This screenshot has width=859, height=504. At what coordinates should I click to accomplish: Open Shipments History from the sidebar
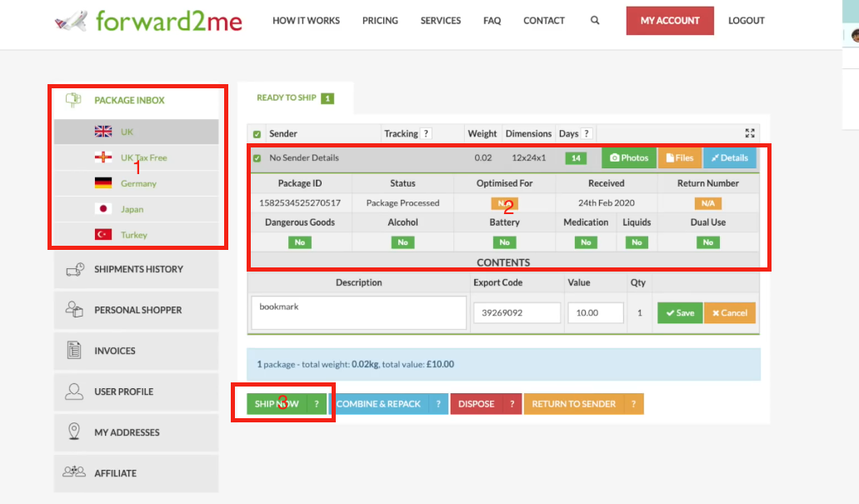click(137, 269)
